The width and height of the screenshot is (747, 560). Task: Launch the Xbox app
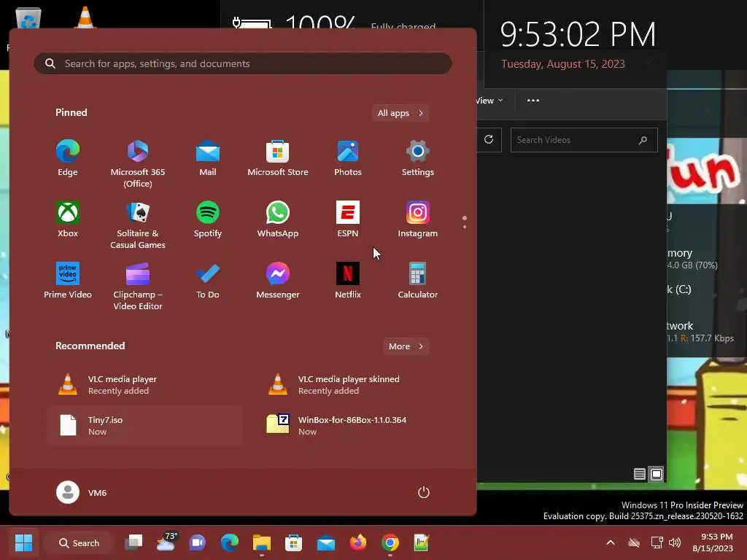68,220
